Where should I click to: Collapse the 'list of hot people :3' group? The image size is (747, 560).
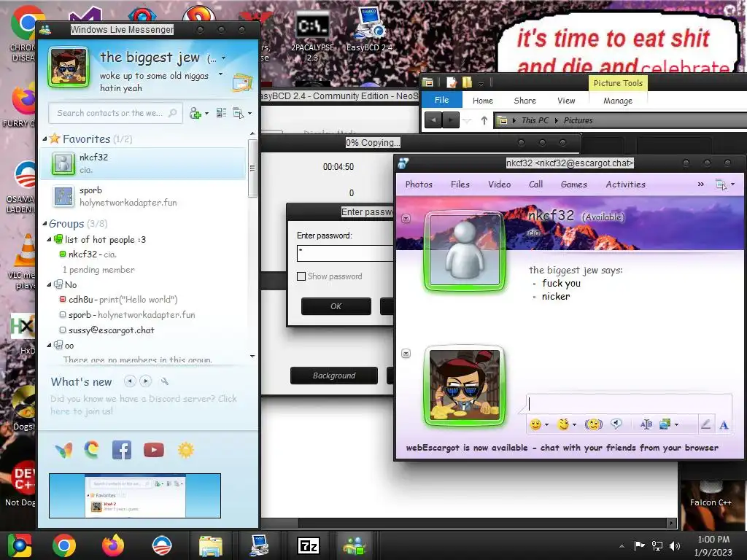49,239
